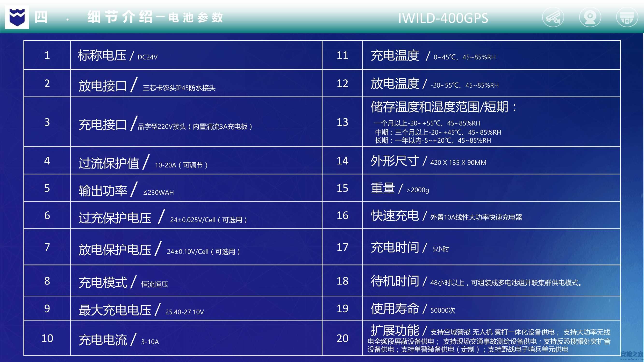
Task: Select the 快速充电 row label
Action: click(395, 215)
